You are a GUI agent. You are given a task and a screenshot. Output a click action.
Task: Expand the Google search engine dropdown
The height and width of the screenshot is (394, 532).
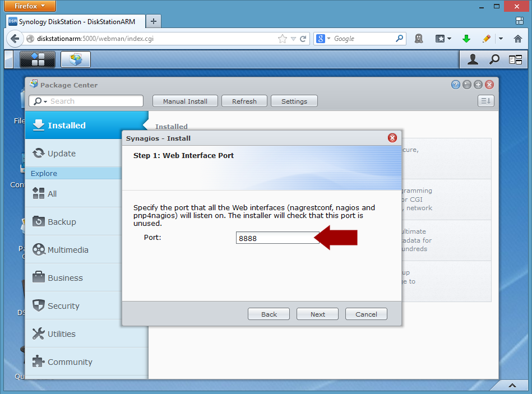point(329,39)
